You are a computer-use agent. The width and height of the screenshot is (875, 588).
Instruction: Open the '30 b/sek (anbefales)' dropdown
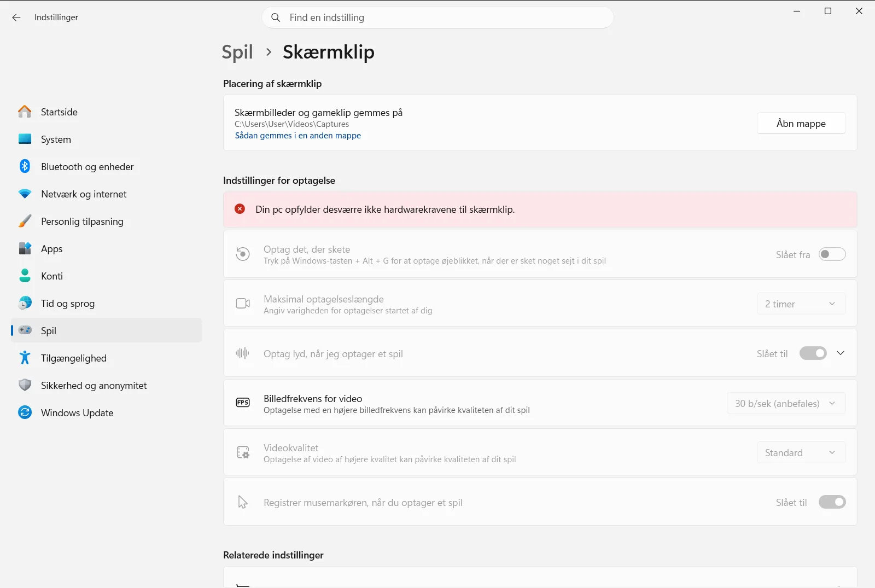786,403
